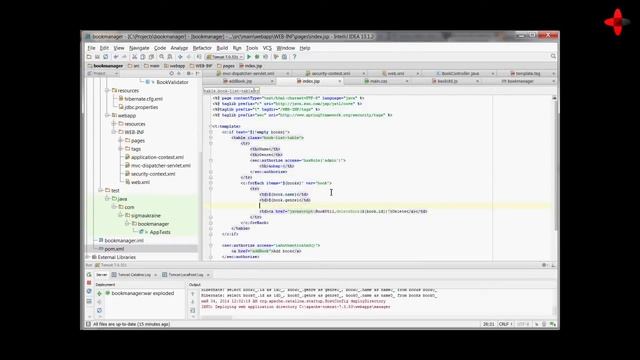Image resolution: width=640 pixels, height=360 pixels.
Task: Expand the External Libraries node
Action: pos(88,257)
